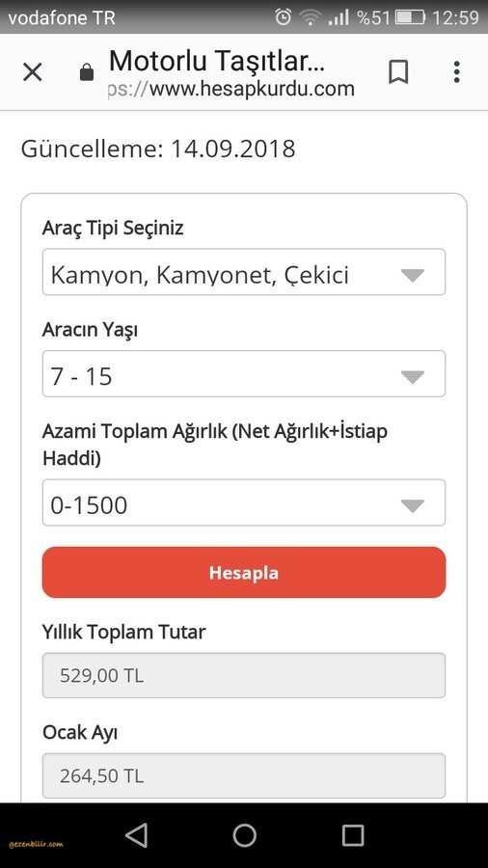
Task: Tap the Güncelleme date text
Action: (x=158, y=149)
